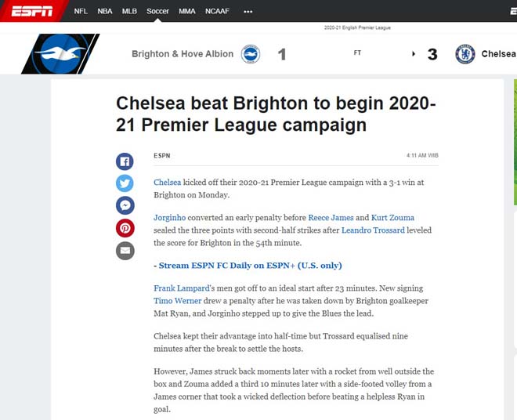Follow the Stream ESPN FC Daily link

pyautogui.click(x=248, y=266)
